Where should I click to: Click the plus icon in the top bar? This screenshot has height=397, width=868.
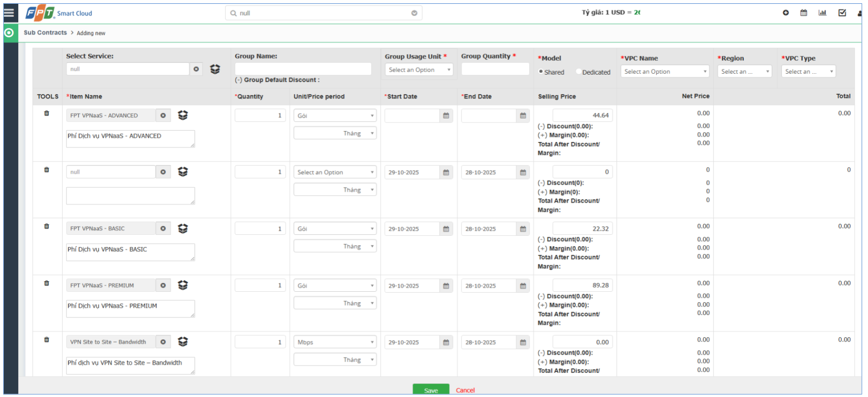click(786, 13)
